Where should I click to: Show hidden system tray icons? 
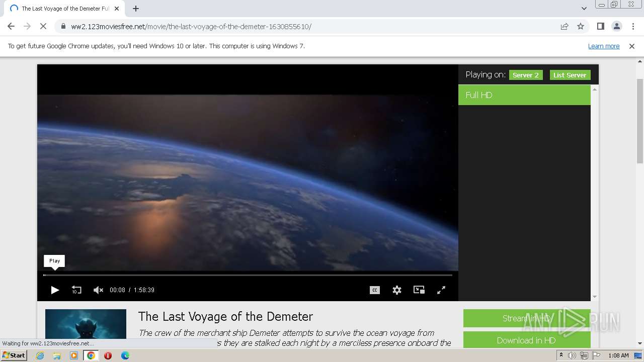[x=561, y=355]
